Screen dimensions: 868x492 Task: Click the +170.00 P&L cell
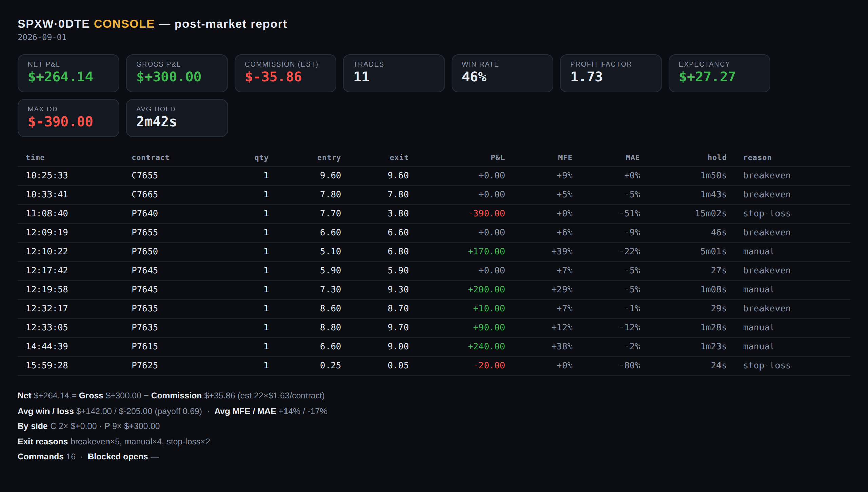coord(486,252)
